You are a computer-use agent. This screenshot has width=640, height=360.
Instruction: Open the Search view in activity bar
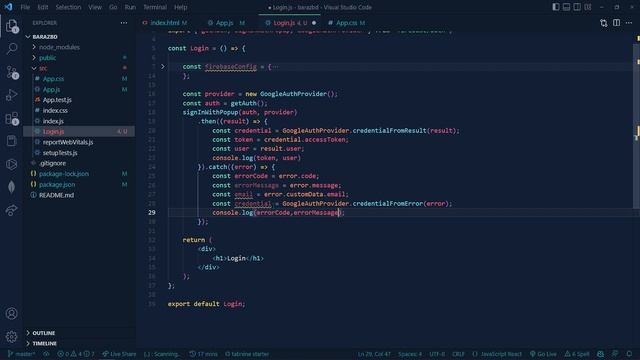click(x=11, y=49)
